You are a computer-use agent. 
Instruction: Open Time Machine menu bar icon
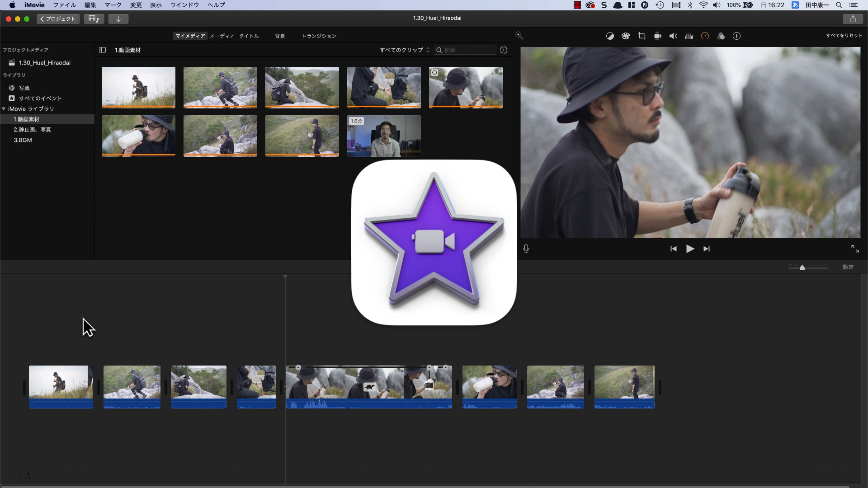660,5
